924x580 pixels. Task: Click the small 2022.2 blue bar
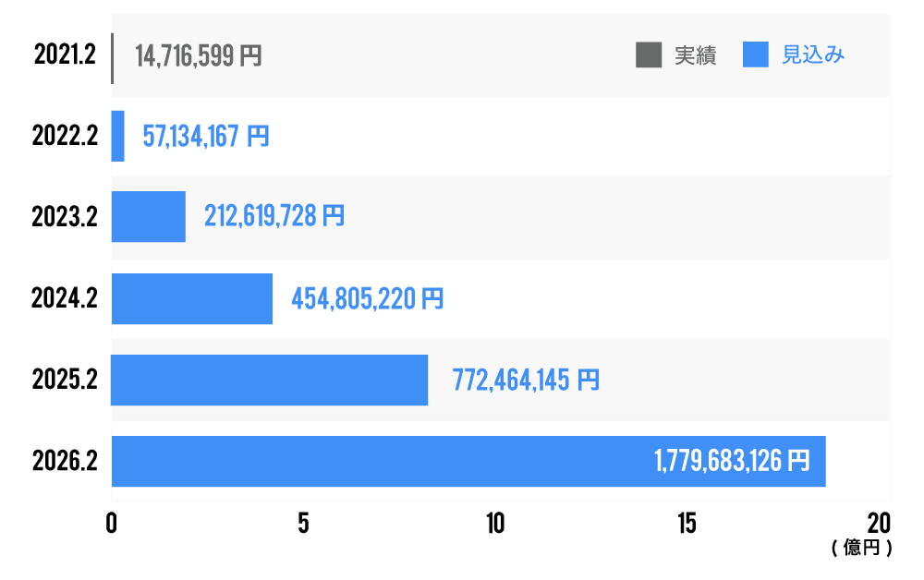(118, 137)
